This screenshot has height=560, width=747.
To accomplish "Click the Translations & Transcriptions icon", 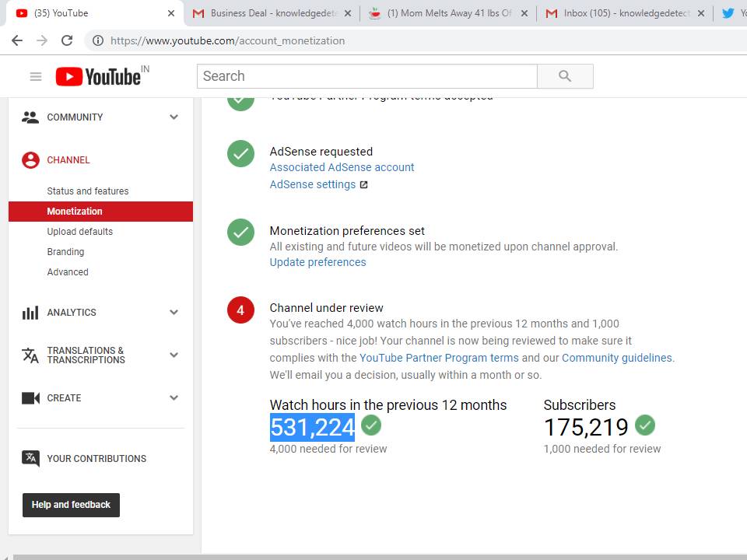I will tap(30, 355).
